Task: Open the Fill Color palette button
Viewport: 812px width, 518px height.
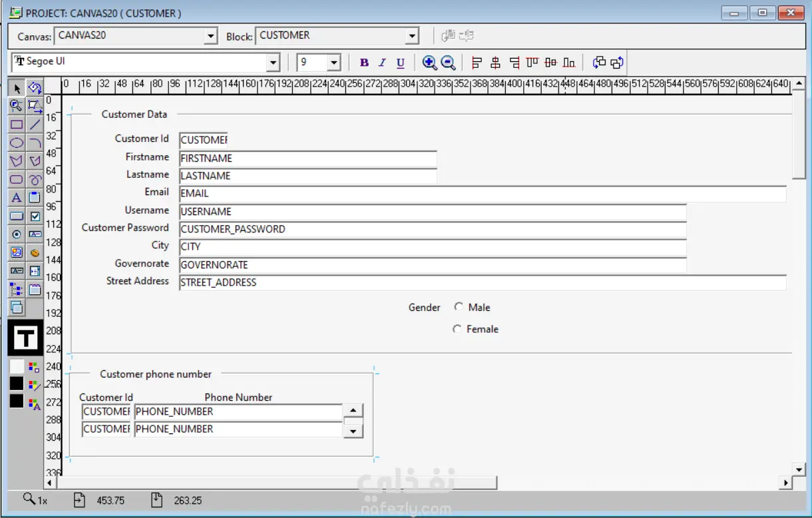Action: click(34, 367)
